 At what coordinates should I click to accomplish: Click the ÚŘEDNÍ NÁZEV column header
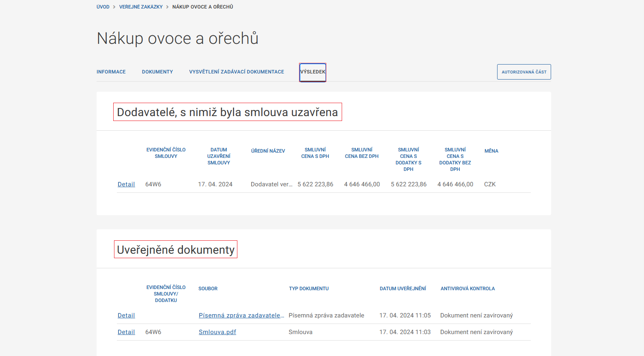coord(268,151)
